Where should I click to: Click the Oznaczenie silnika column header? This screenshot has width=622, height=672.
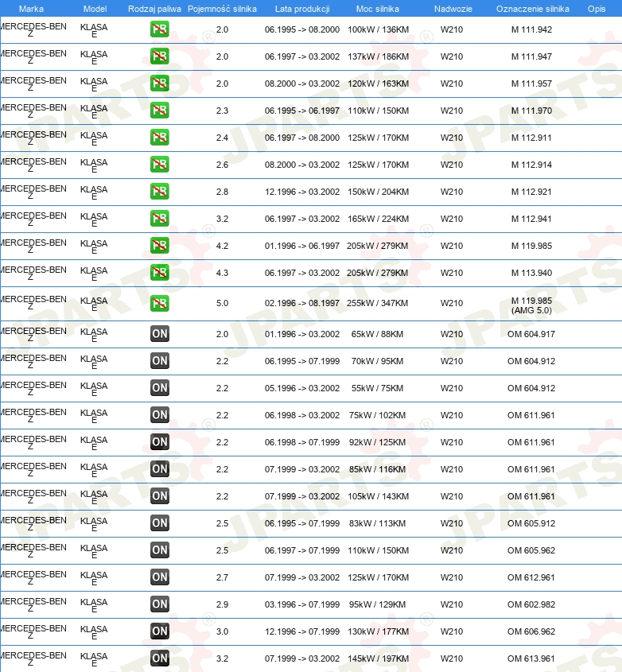532,9
